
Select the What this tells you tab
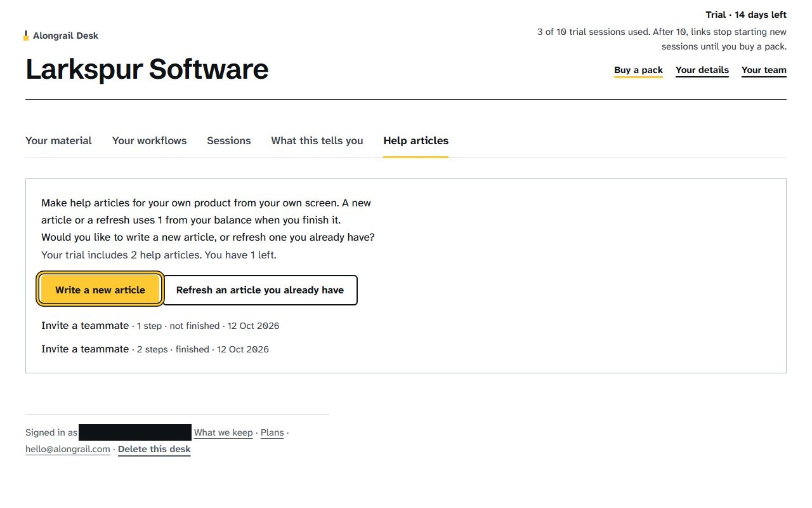coord(317,140)
